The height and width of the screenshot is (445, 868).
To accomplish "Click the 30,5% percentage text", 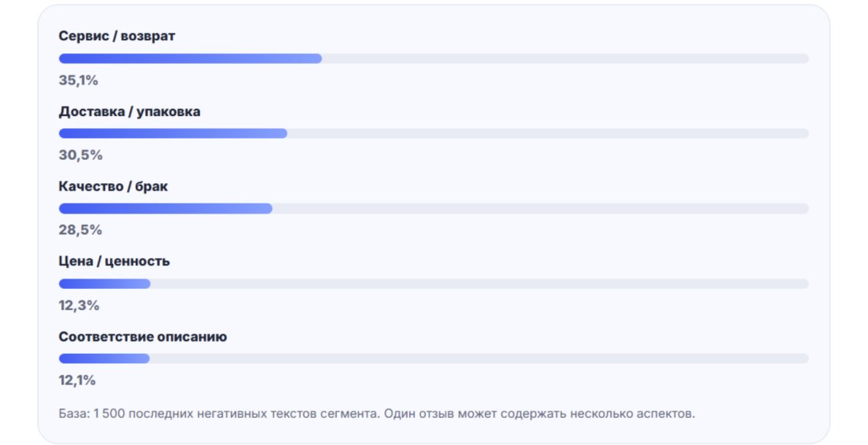I will click(81, 155).
